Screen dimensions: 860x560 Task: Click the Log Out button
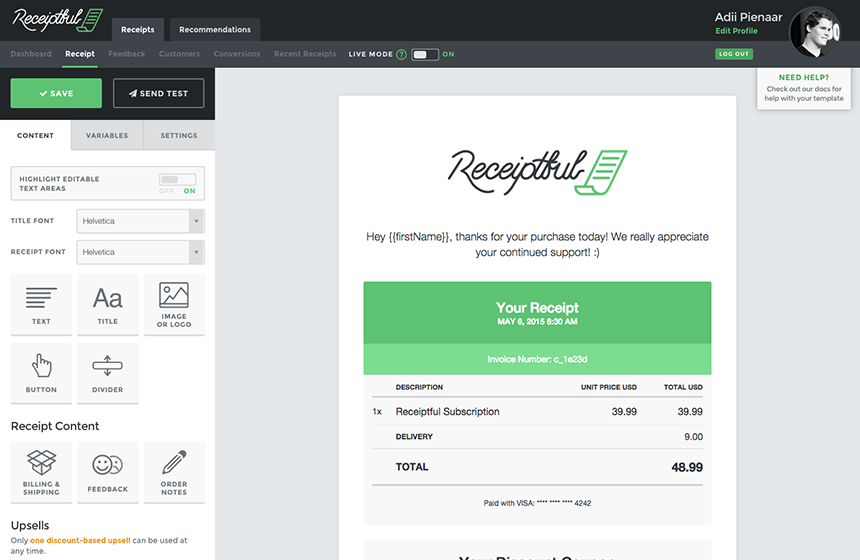click(734, 54)
